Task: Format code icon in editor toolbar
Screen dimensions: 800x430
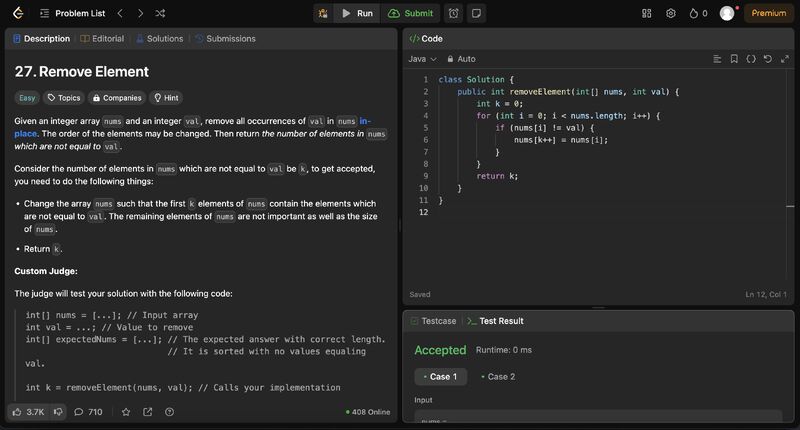Action: click(x=717, y=59)
